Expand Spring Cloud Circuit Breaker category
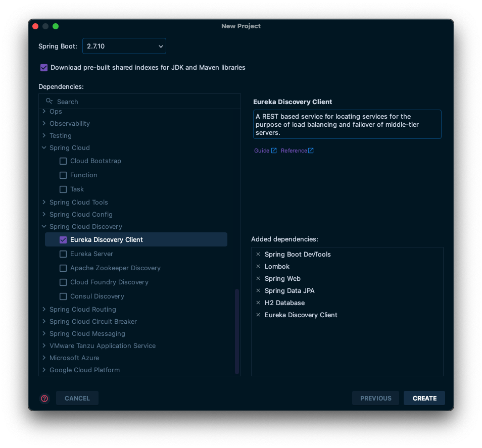The width and height of the screenshot is (482, 448). tap(44, 321)
